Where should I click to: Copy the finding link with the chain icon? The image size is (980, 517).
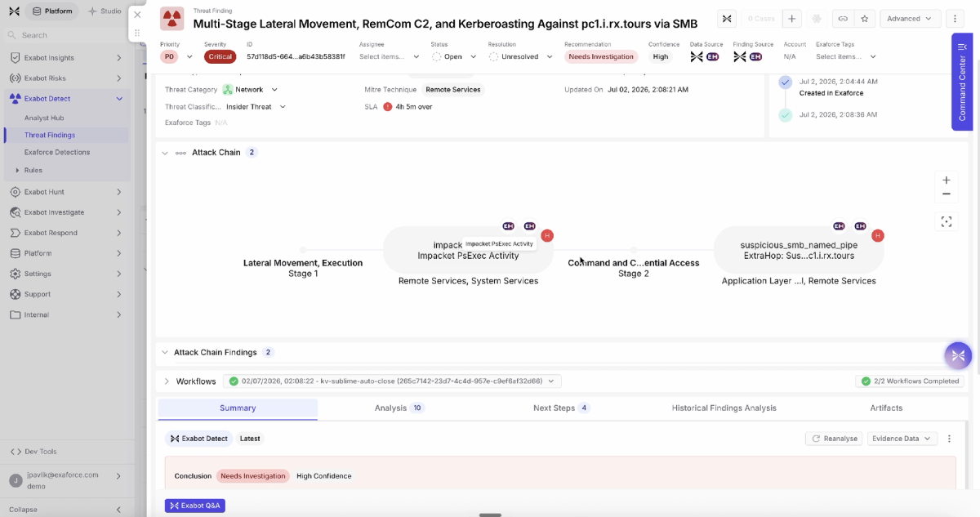pos(843,18)
